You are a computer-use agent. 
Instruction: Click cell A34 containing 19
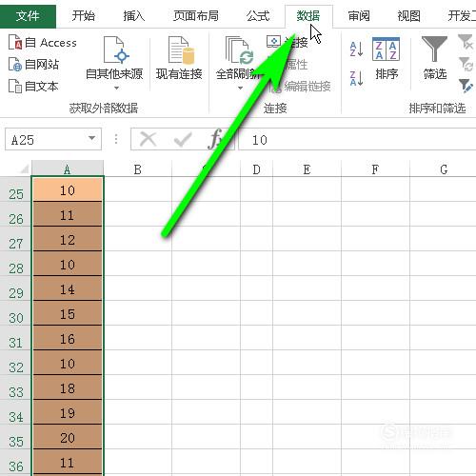[x=68, y=412]
